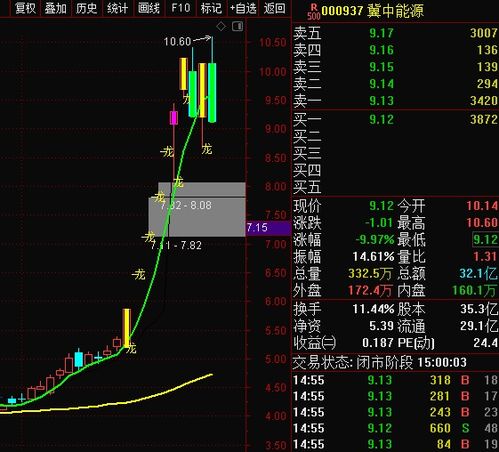This screenshot has width=499, height=452.
Task: Add the stock via the +自选 button
Action: (x=243, y=8)
